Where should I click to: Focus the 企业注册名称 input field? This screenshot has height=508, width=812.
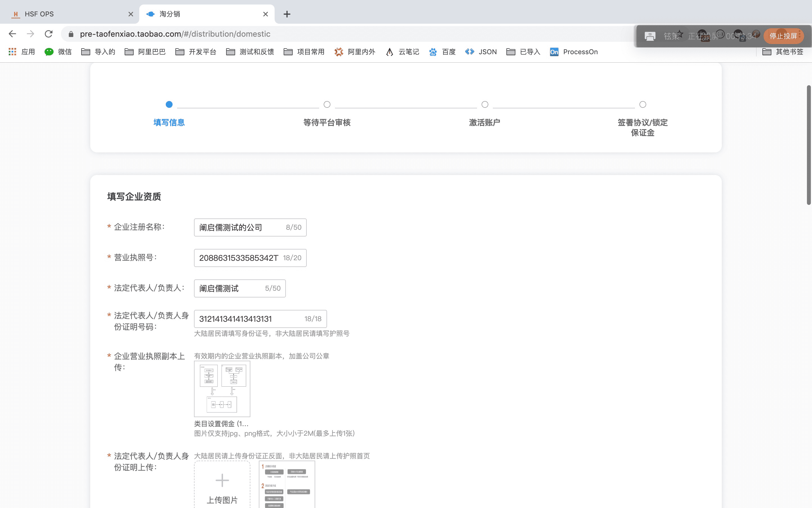tap(250, 227)
